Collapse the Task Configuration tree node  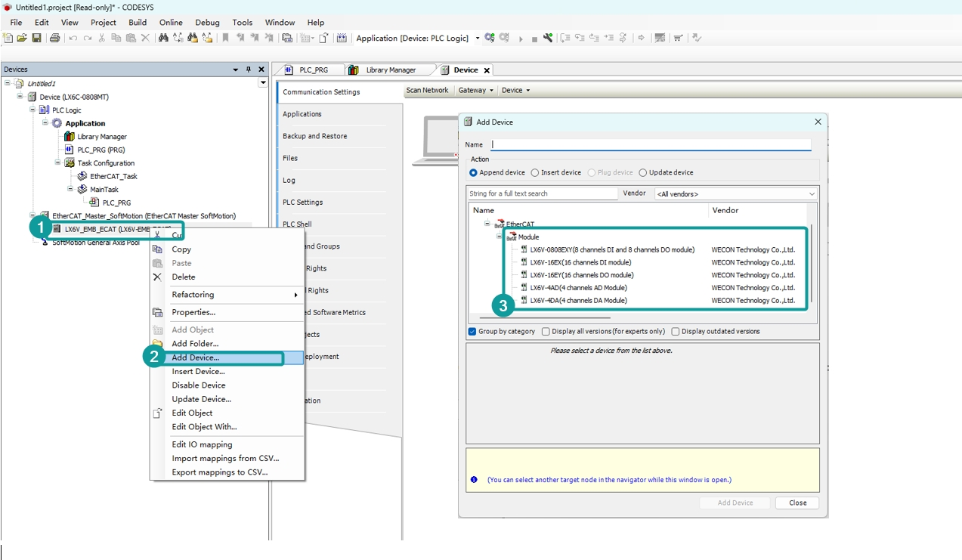[x=58, y=162]
